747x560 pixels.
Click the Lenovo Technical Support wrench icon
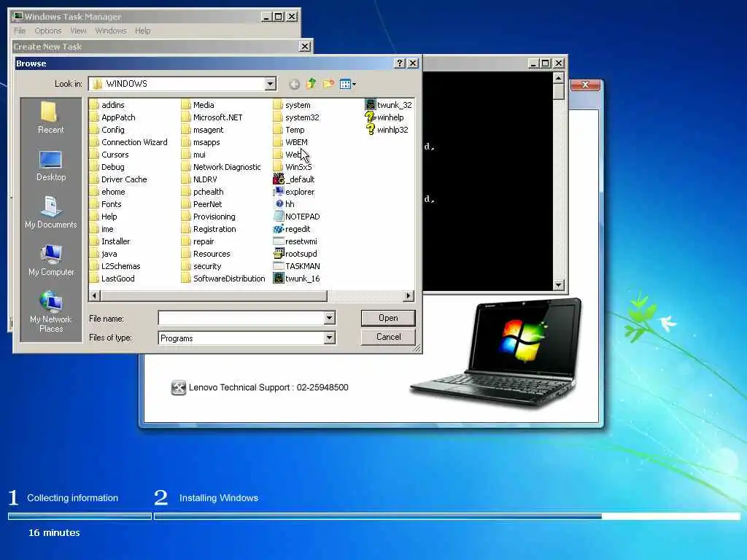pyautogui.click(x=178, y=388)
